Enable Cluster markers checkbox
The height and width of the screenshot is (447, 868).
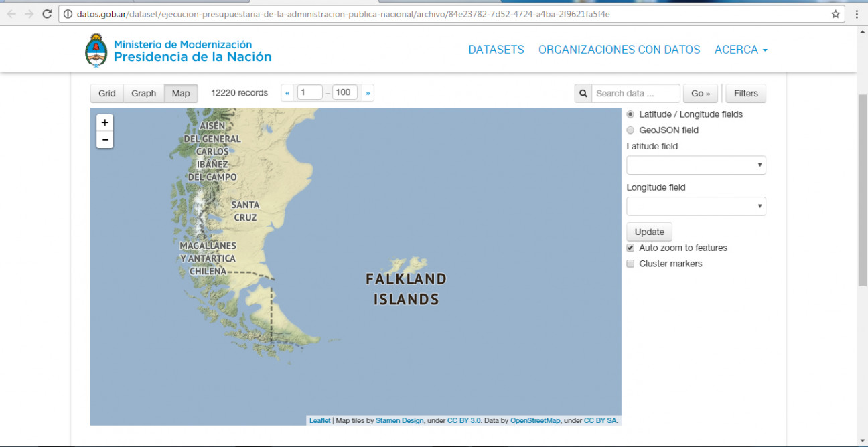click(630, 264)
